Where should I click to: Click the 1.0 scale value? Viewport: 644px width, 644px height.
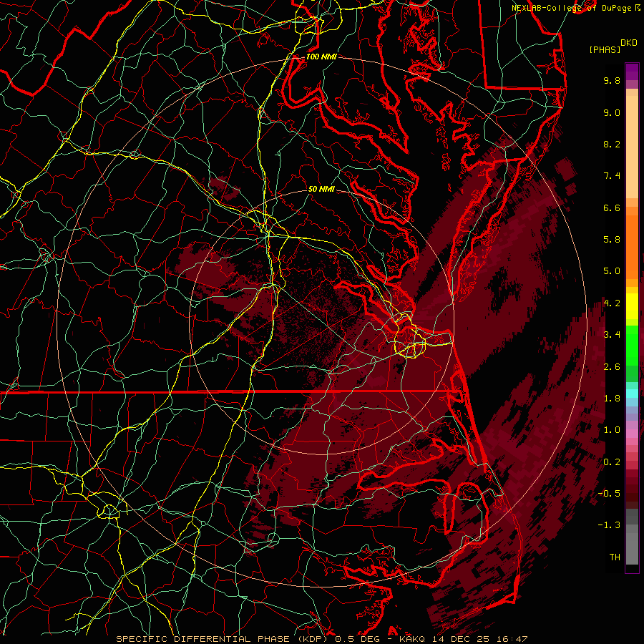coord(612,430)
